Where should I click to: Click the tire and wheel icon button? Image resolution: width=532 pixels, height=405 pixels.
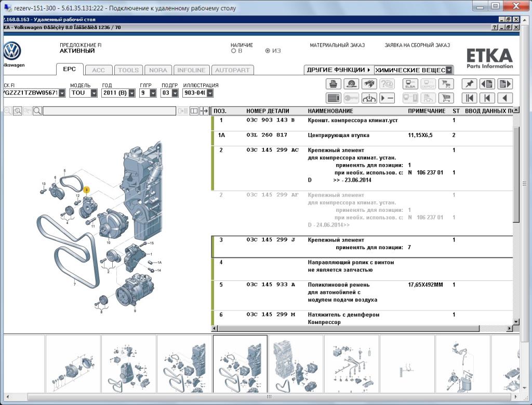pyautogui.click(x=351, y=84)
